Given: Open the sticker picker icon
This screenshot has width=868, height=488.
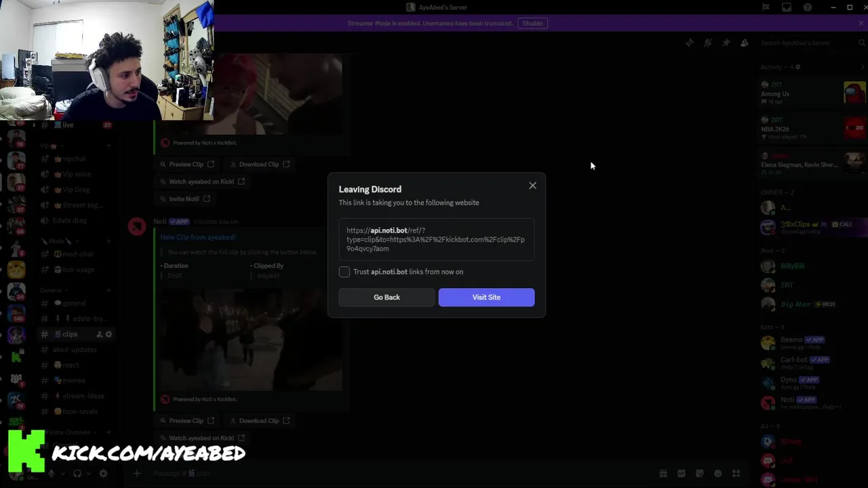Looking at the screenshot, I should [x=700, y=474].
